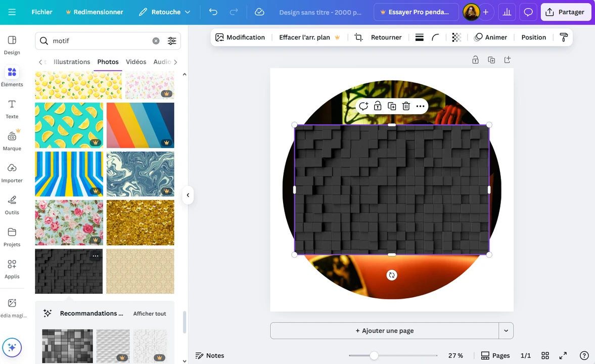Screen dimensions: 595x364
Task: Open the Applis apps panel
Action: pos(12,269)
